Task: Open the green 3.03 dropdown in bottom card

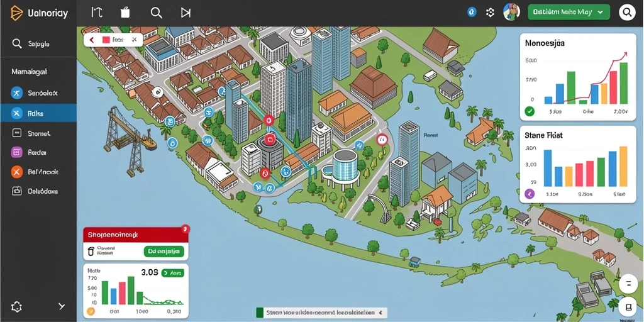Action: (x=172, y=272)
